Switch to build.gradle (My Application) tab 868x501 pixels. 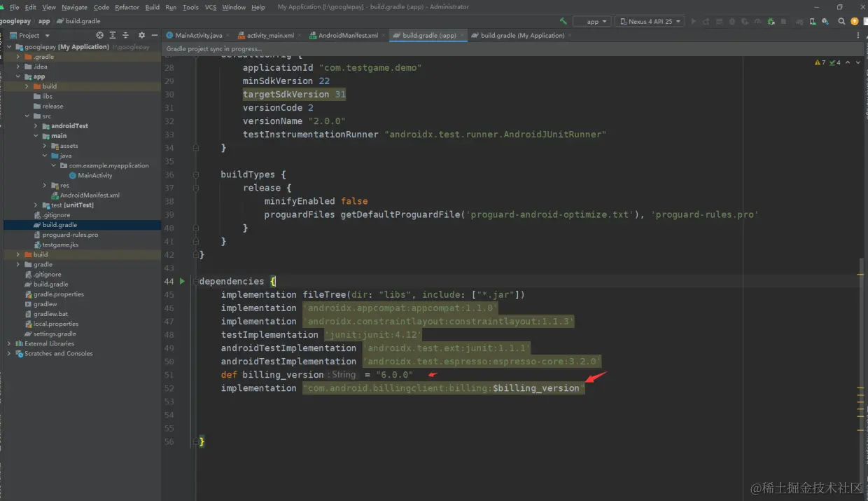pyautogui.click(x=522, y=35)
